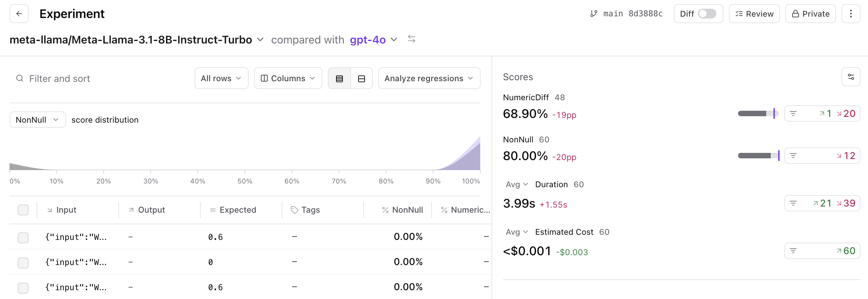Click the NumericDiff filter icon

point(793,113)
